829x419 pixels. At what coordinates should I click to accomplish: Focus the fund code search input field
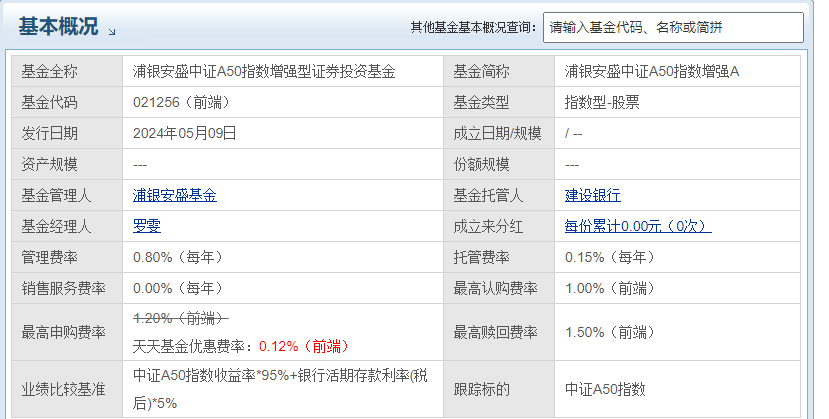tap(673, 27)
